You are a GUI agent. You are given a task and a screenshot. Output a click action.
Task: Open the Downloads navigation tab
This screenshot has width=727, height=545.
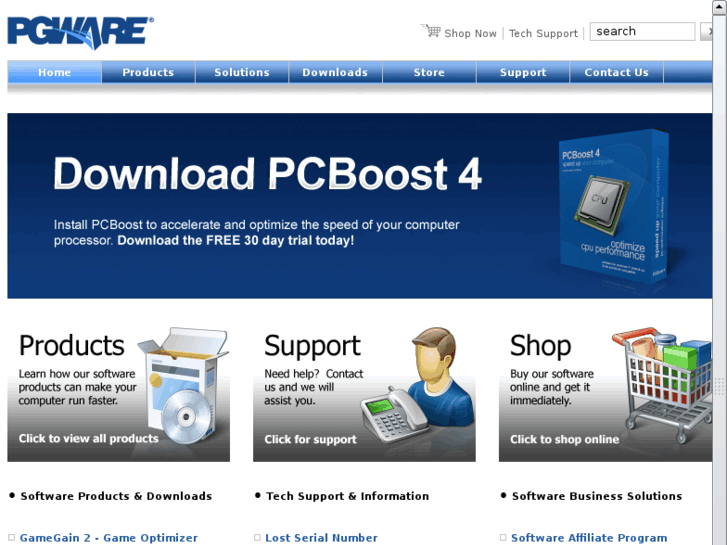[x=335, y=72]
